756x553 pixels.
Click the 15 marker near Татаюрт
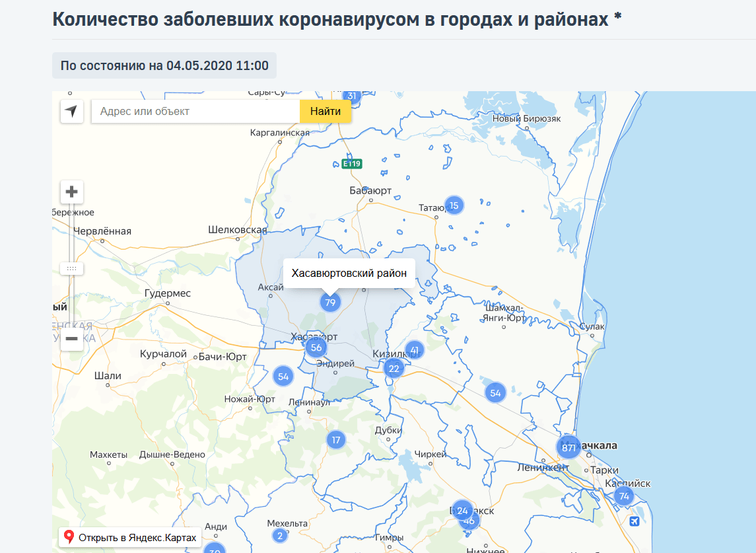click(453, 205)
